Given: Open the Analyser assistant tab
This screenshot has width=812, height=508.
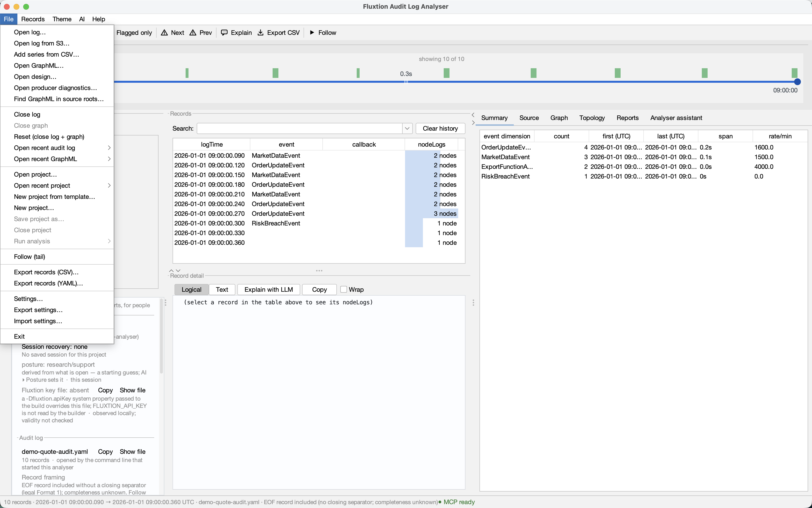Looking at the screenshot, I should (676, 118).
